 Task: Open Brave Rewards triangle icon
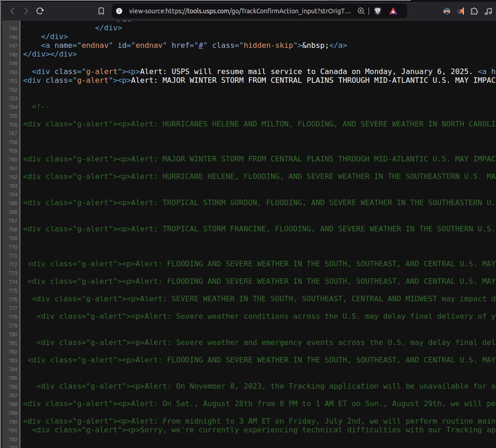[x=393, y=11]
